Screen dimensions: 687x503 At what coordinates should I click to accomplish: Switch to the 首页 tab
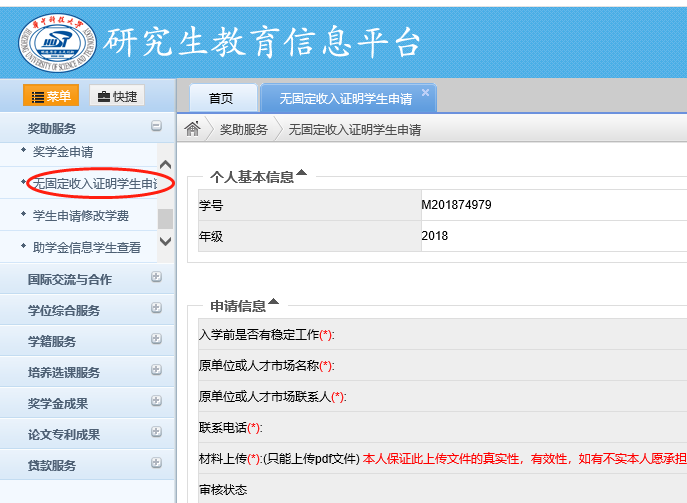click(220, 98)
